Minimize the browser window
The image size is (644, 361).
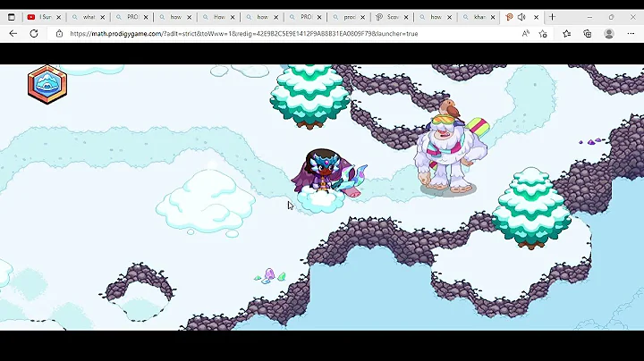tap(589, 17)
